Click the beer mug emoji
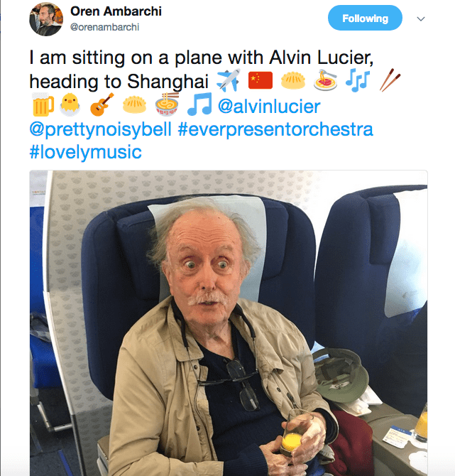455x476 pixels. point(43,104)
